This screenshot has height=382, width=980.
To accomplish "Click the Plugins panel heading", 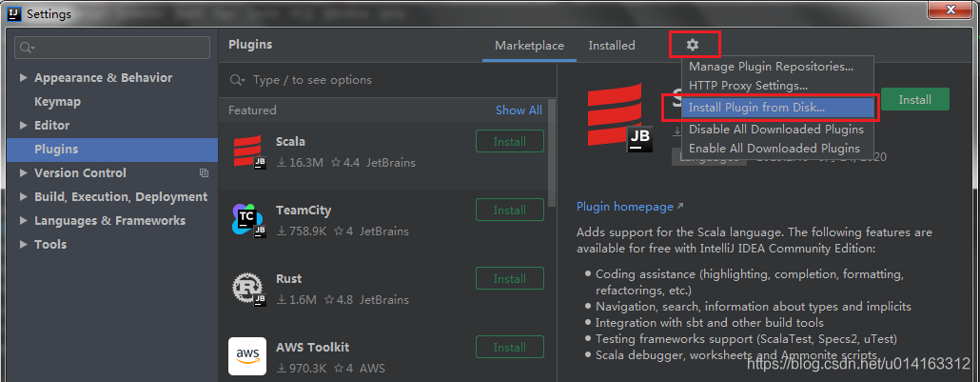I will click(250, 45).
